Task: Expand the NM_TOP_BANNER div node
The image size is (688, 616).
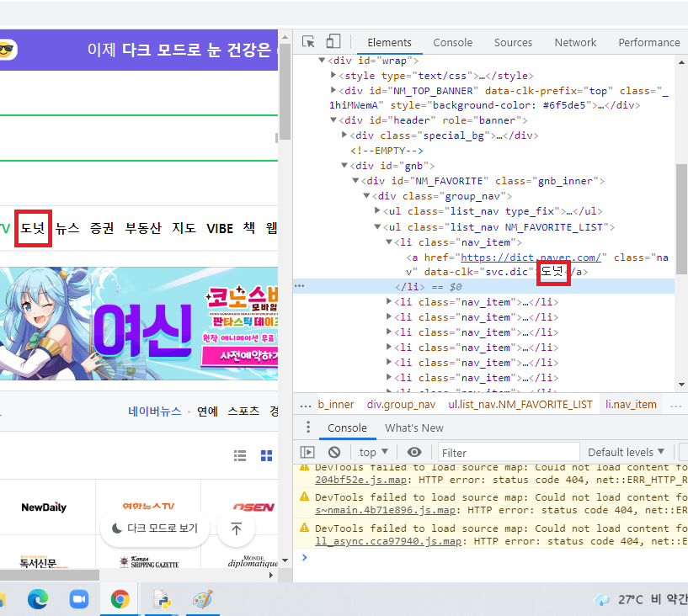Action: pos(333,90)
